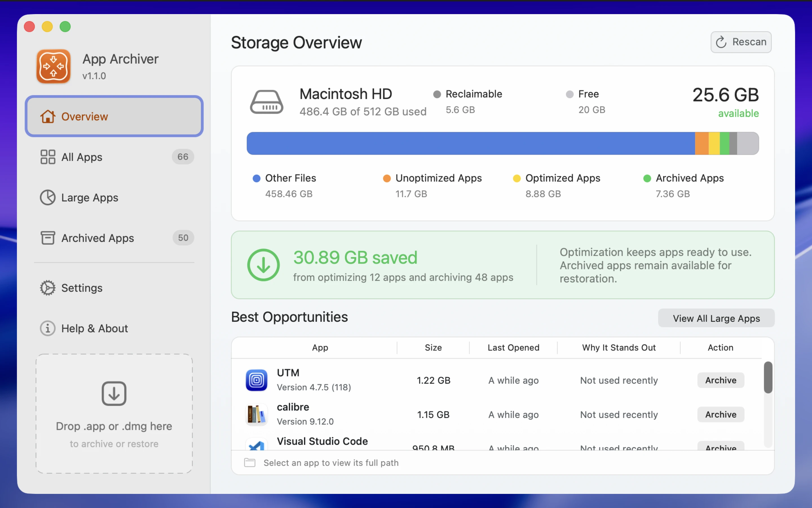The height and width of the screenshot is (508, 812).
Task: Open Archived Apps in sidebar
Action: 114,238
